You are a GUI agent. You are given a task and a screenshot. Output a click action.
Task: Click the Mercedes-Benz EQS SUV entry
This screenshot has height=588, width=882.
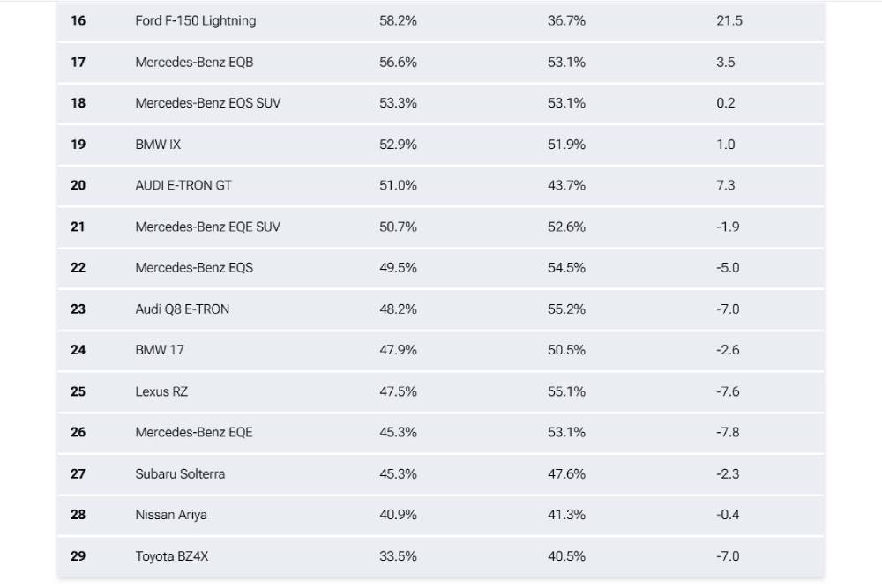[x=207, y=103]
